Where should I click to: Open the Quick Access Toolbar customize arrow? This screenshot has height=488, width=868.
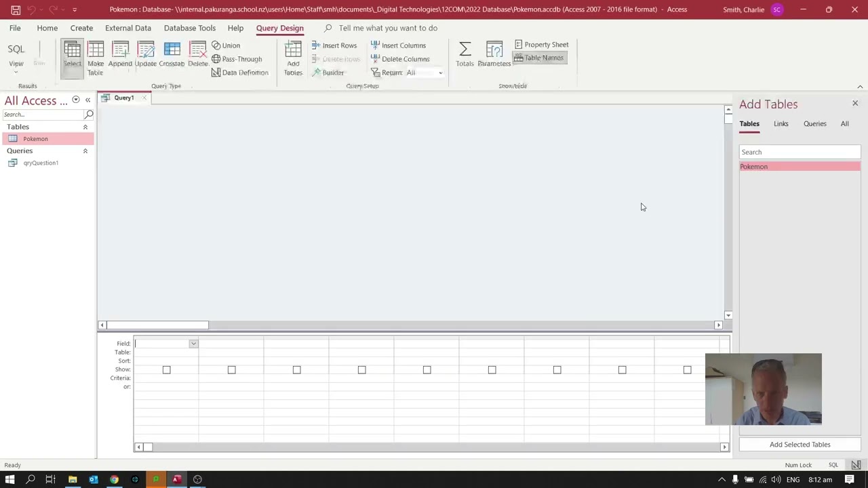[75, 9]
